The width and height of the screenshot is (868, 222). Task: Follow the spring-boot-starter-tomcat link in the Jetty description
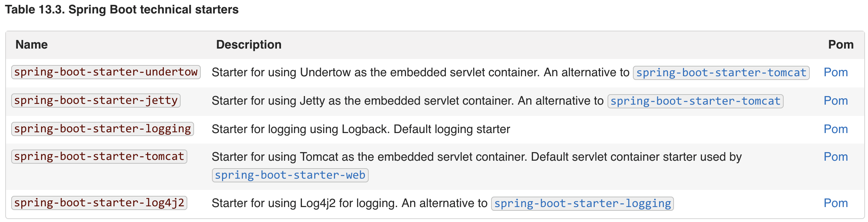(695, 101)
